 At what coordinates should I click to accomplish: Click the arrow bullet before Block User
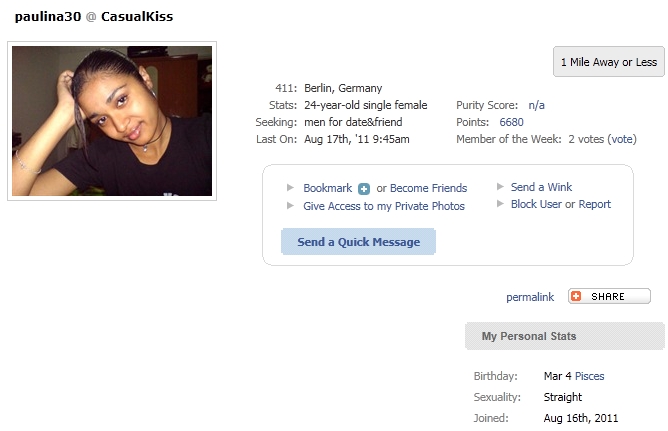tap(501, 204)
